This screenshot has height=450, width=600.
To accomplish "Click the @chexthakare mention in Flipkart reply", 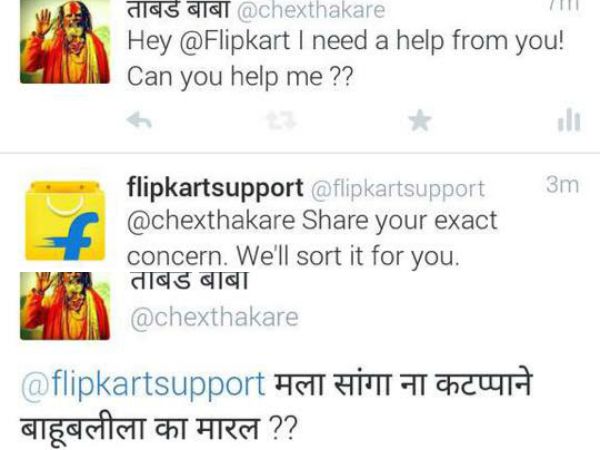I will 211,221.
